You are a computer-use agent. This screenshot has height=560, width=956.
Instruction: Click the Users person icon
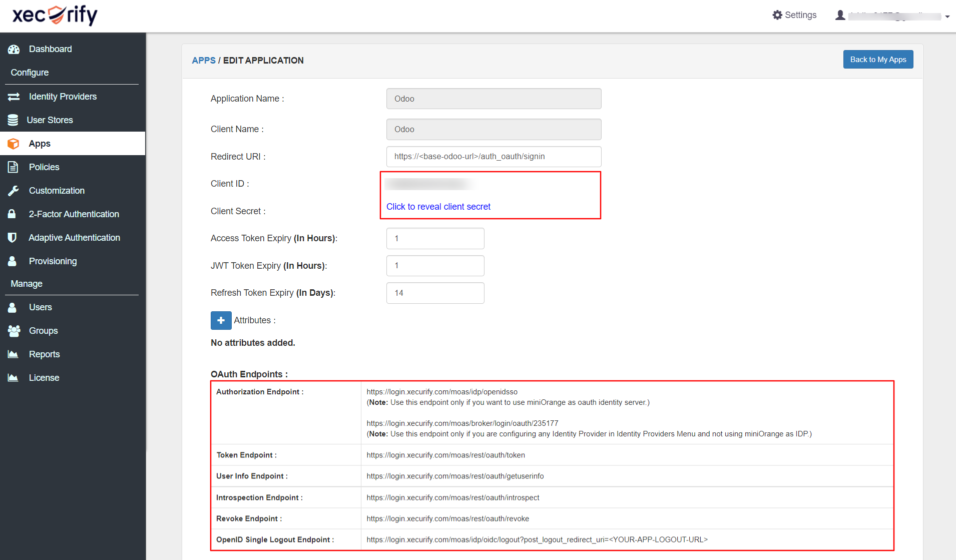coord(13,307)
